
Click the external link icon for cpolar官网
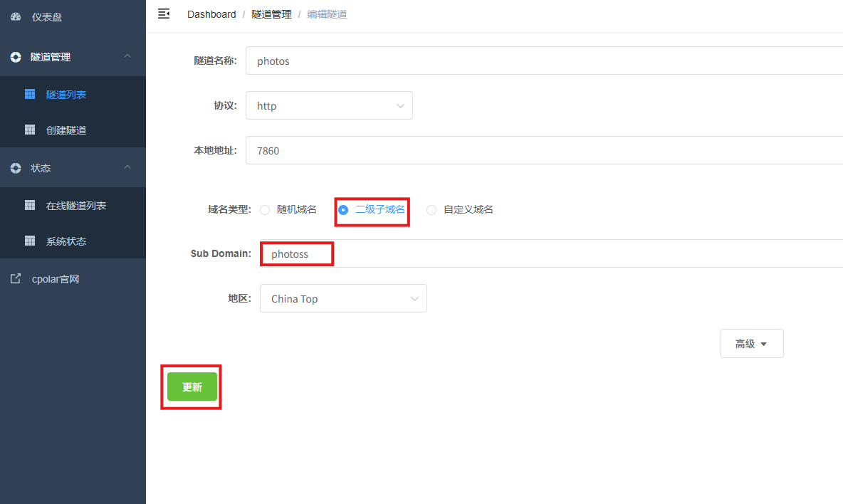pos(16,279)
